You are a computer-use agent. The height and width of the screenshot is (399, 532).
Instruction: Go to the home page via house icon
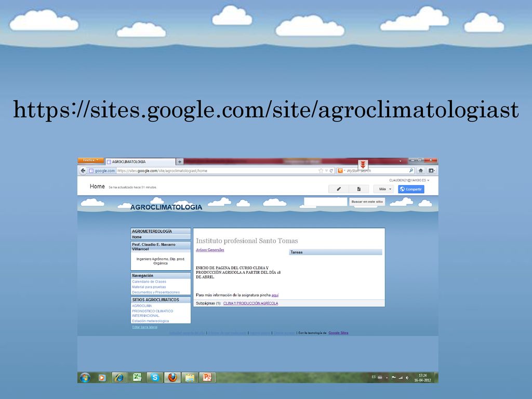tap(421, 170)
